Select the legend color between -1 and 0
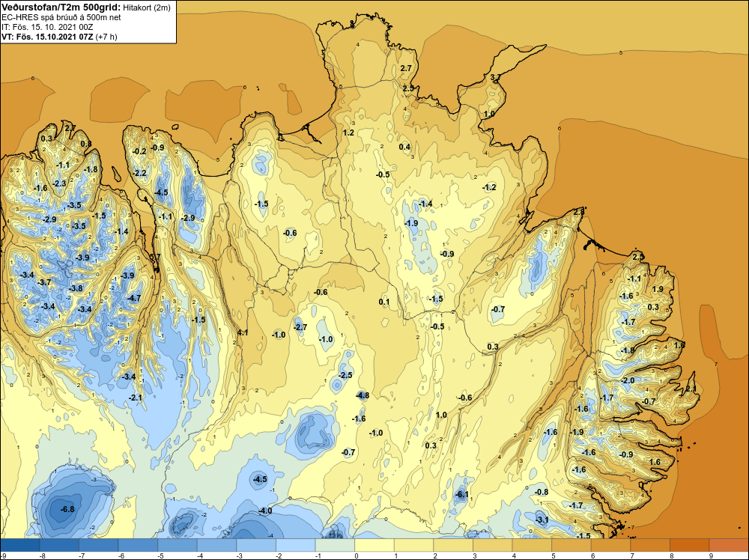The image size is (749, 560). tap(336, 545)
